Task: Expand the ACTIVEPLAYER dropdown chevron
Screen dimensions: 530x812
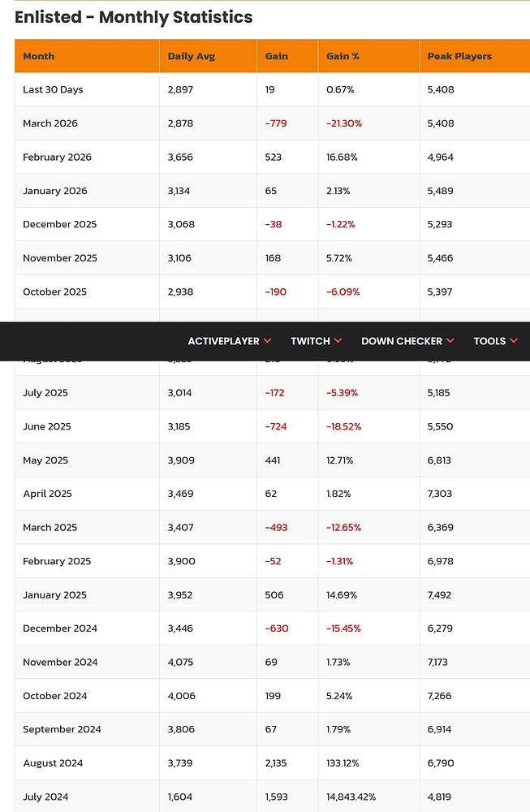Action: (x=268, y=341)
